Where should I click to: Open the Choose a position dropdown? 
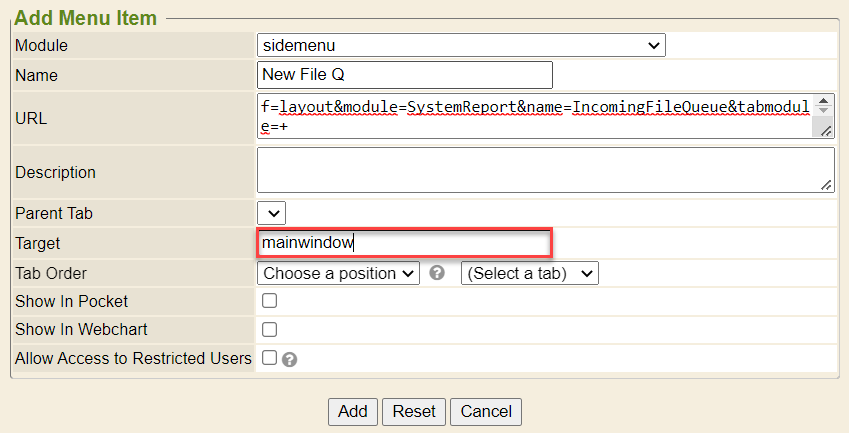(338, 273)
